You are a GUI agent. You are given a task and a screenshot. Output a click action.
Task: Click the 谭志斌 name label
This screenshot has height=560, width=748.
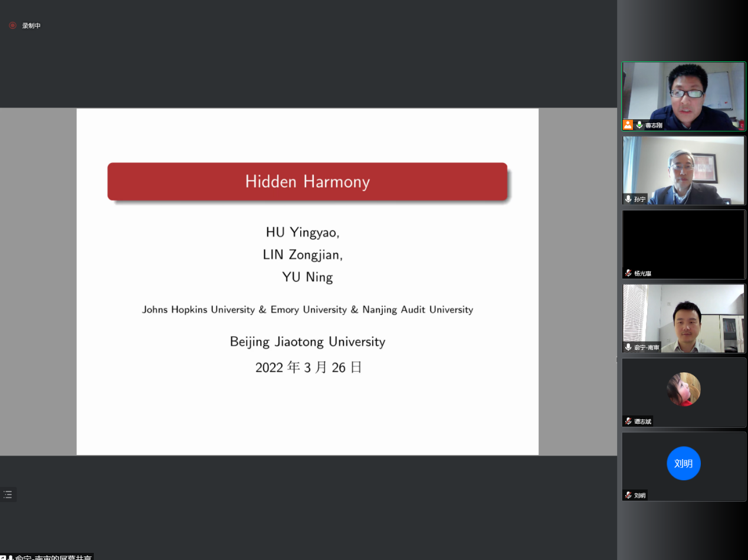point(643,421)
